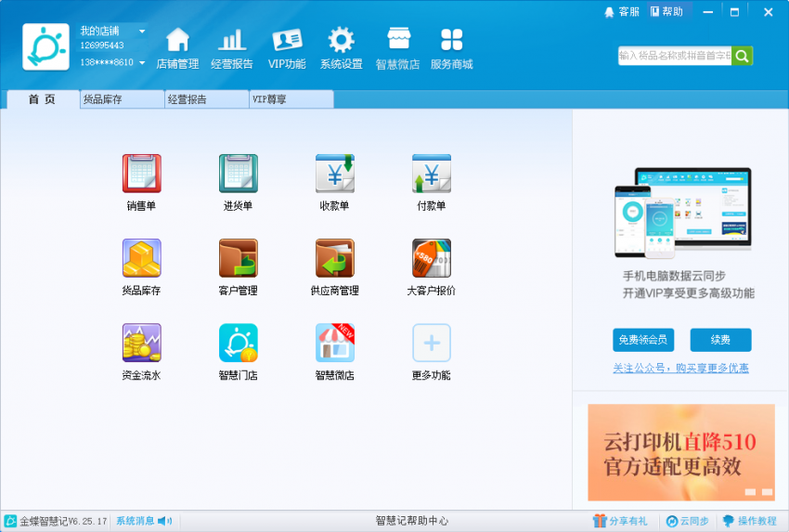The height and width of the screenshot is (532, 789).
Task: Open 供应商管理 supplier management icon
Action: tap(334, 258)
